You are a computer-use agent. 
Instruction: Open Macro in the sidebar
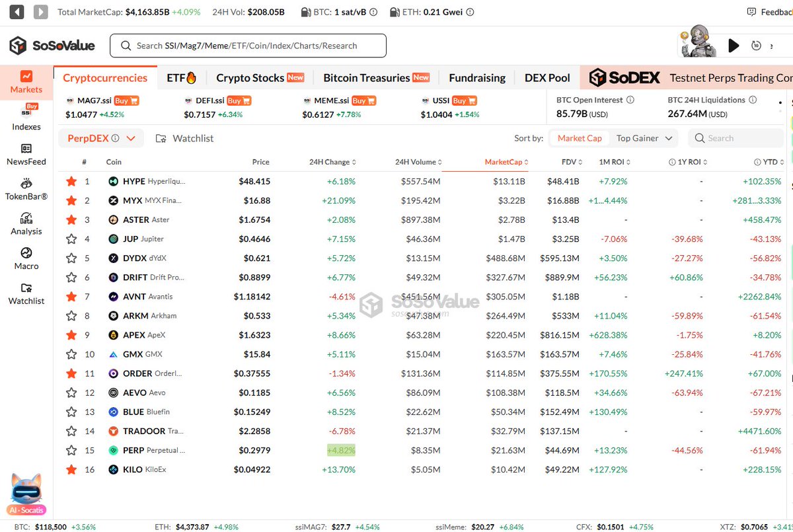coord(26,259)
